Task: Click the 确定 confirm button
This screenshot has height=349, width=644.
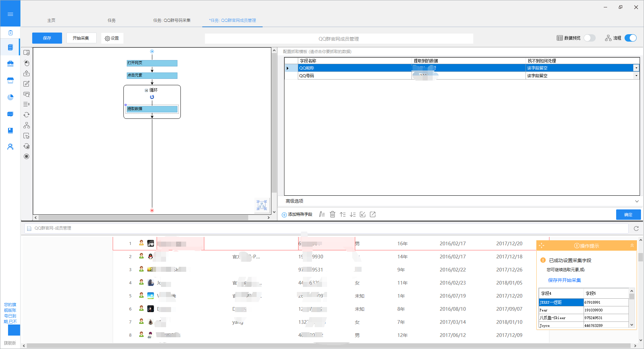Action: pyautogui.click(x=628, y=214)
